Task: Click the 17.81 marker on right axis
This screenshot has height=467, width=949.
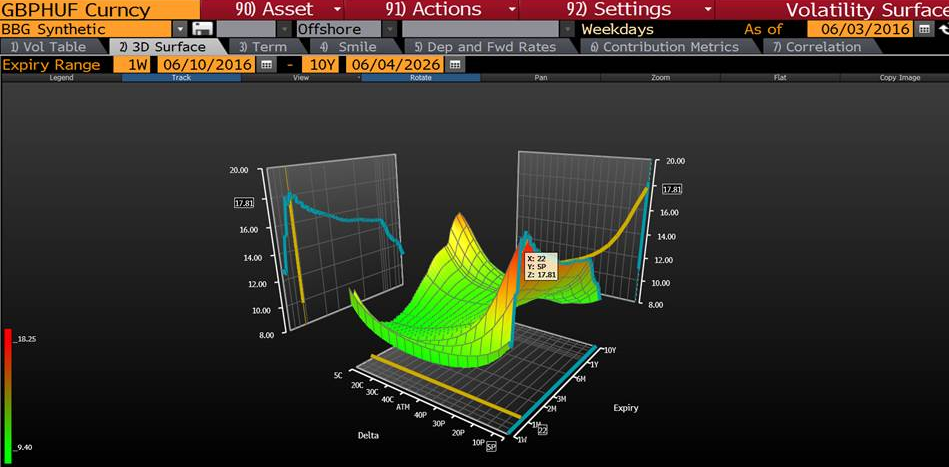Action: [x=672, y=189]
